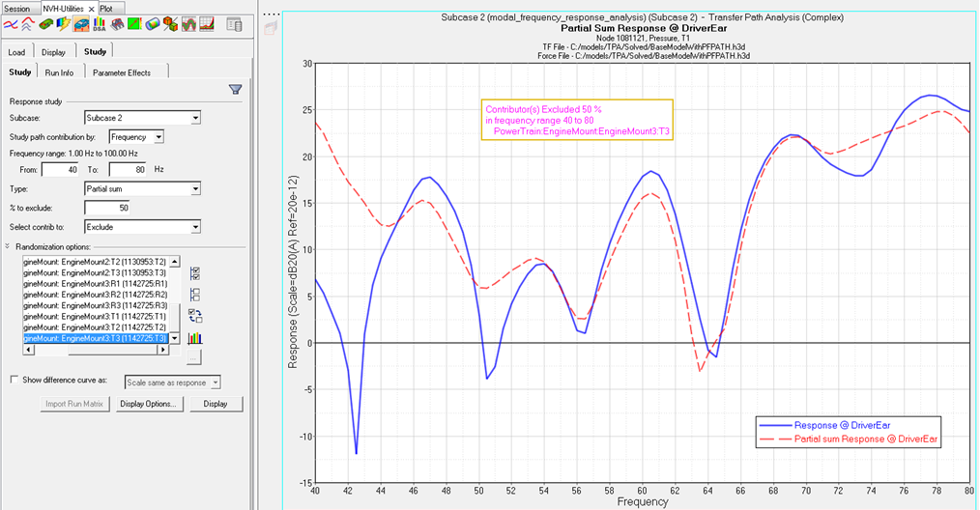Click the filter funnel icon
The image size is (980, 510).
(235, 90)
